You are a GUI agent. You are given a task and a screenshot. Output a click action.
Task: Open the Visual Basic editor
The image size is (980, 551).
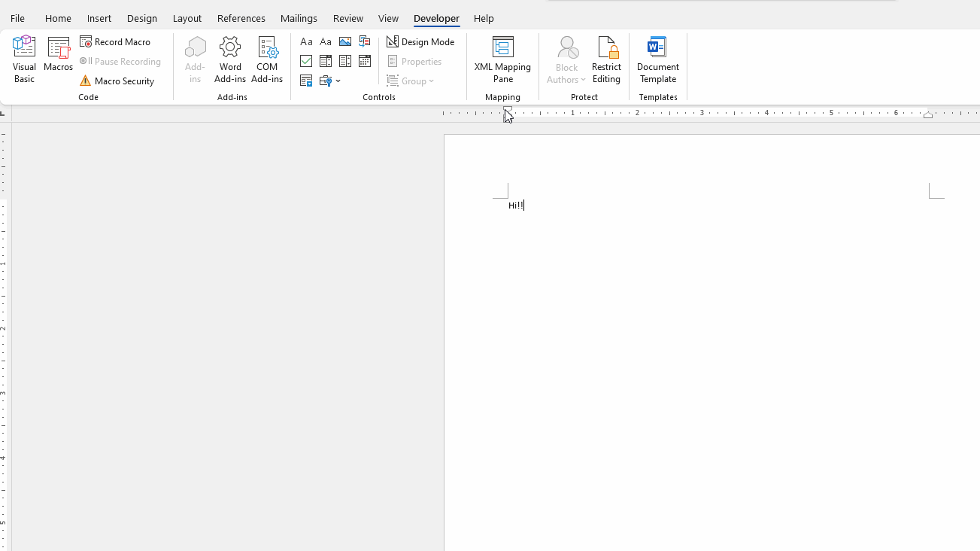pos(24,59)
